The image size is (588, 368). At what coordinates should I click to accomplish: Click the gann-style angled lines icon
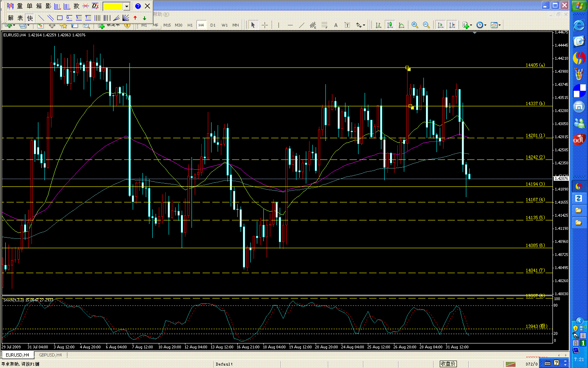116,18
